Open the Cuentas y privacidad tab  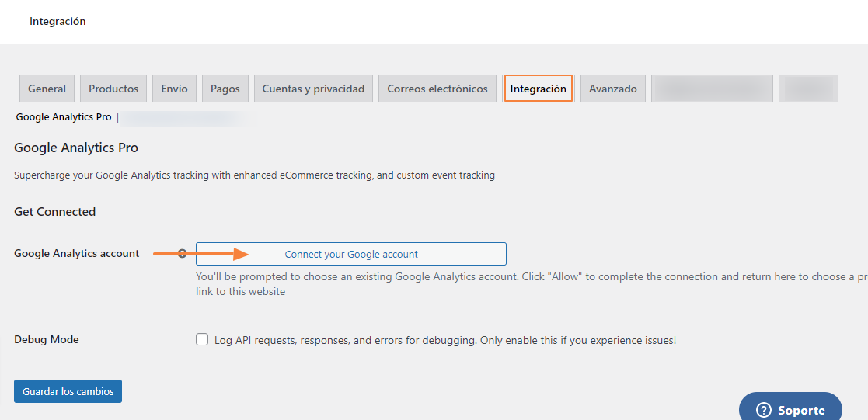[x=313, y=89]
